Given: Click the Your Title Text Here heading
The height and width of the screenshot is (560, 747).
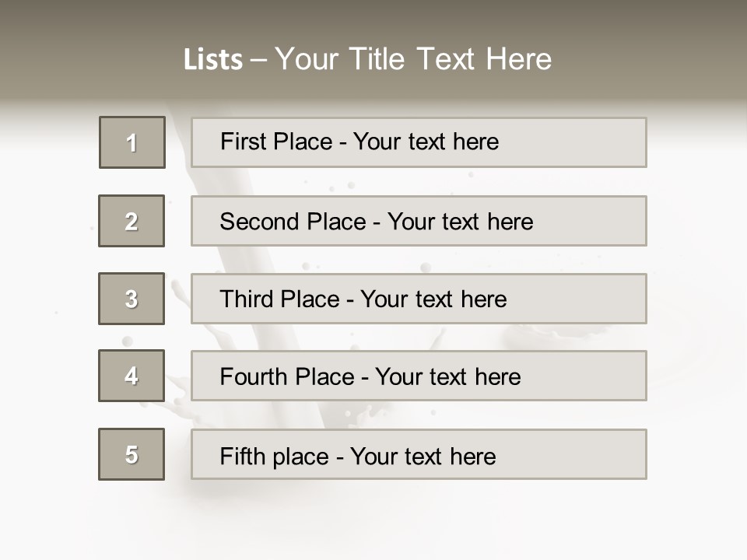Looking at the screenshot, I should [413, 59].
